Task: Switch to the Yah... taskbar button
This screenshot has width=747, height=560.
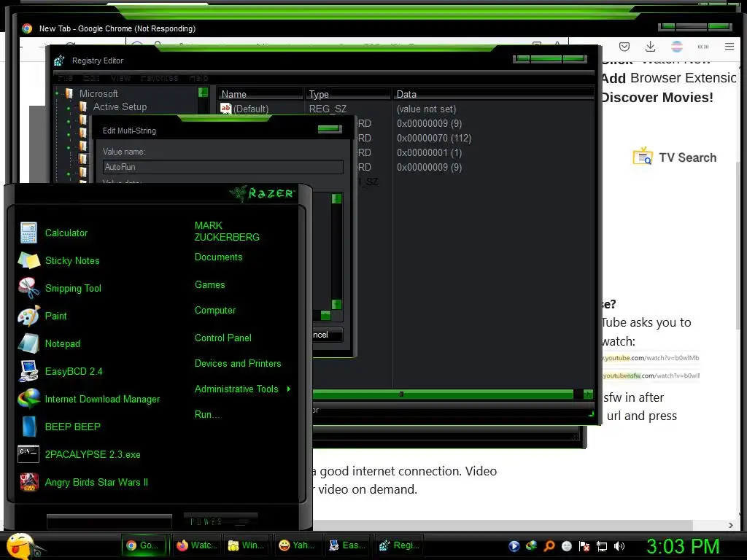Action: (x=298, y=545)
